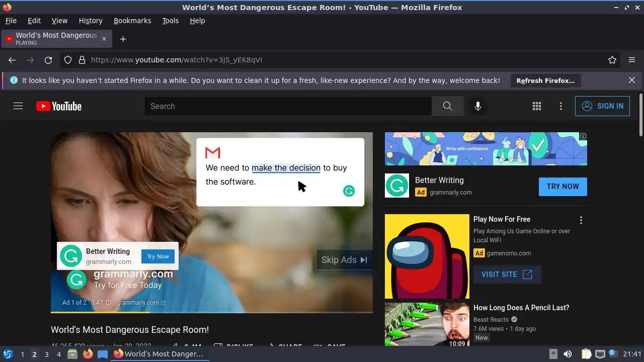Open Among Us ad thumbnail
644x362 pixels.
(427, 256)
